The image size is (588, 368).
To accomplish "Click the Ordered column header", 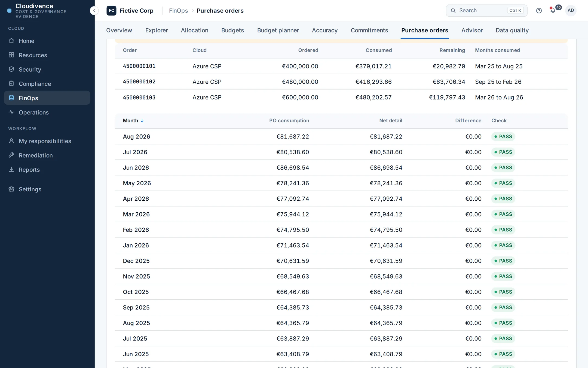I will [x=308, y=50].
